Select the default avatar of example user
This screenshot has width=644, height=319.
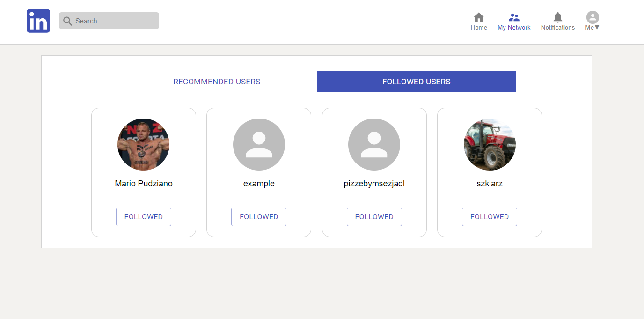(259, 144)
